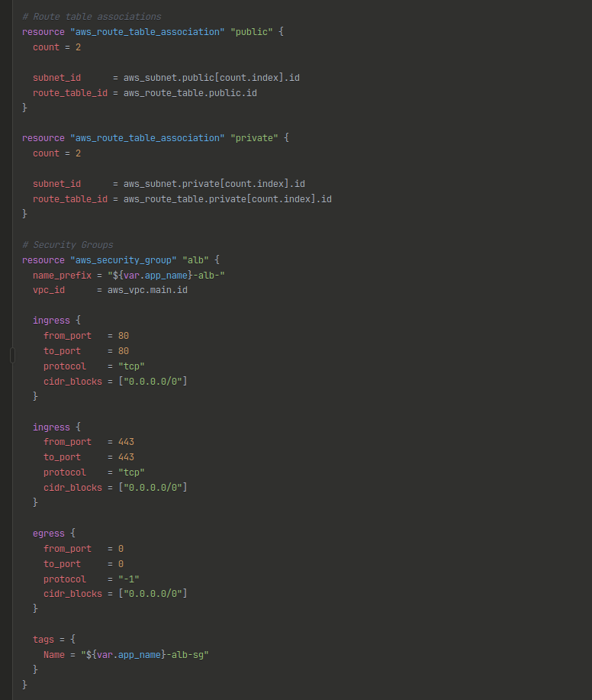Click aws_subnet.private[count.index].id expression
Viewport: 592px width, 700px height.
(x=214, y=184)
